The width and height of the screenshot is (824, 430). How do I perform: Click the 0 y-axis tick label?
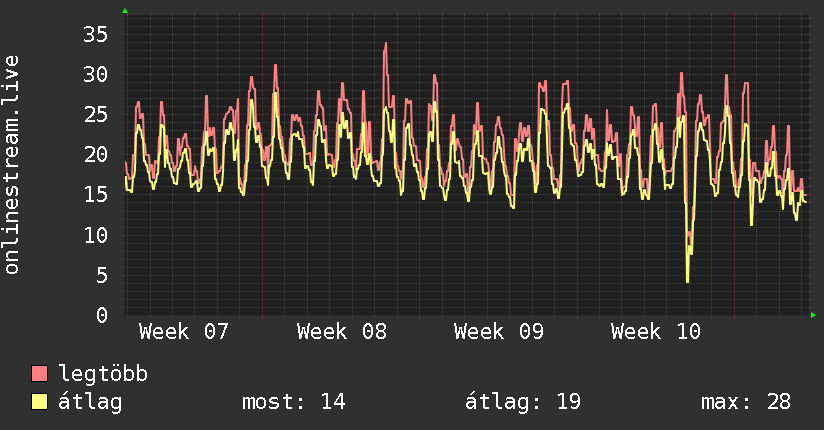102,315
